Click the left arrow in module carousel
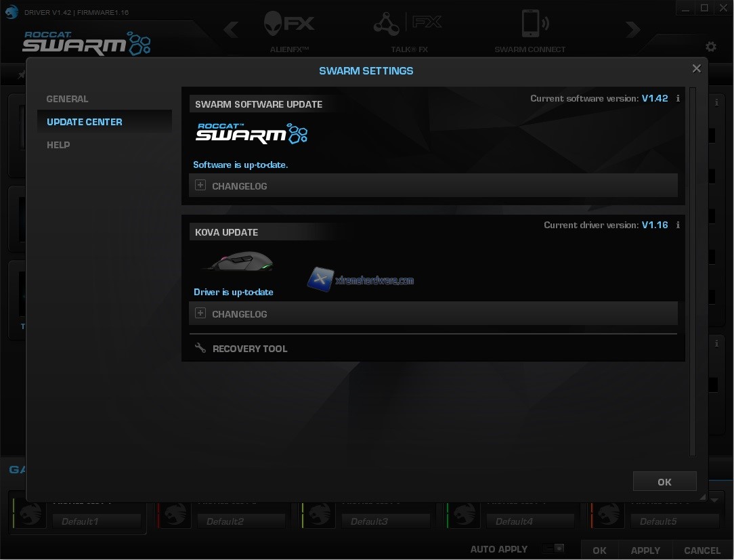734x560 pixels. [x=231, y=29]
